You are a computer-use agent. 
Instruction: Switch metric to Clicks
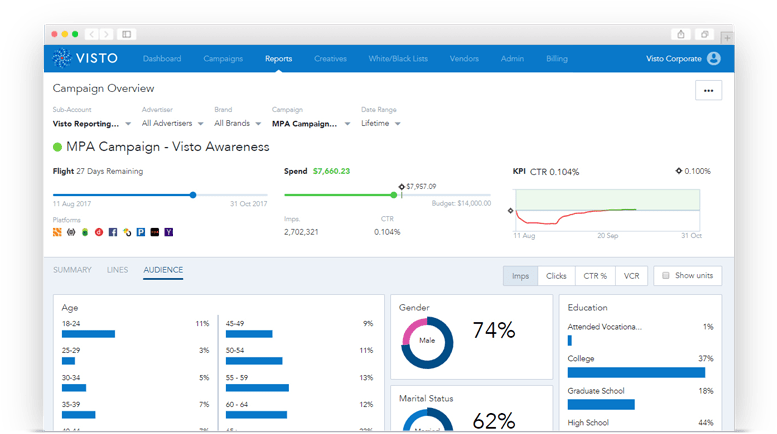pyautogui.click(x=555, y=276)
